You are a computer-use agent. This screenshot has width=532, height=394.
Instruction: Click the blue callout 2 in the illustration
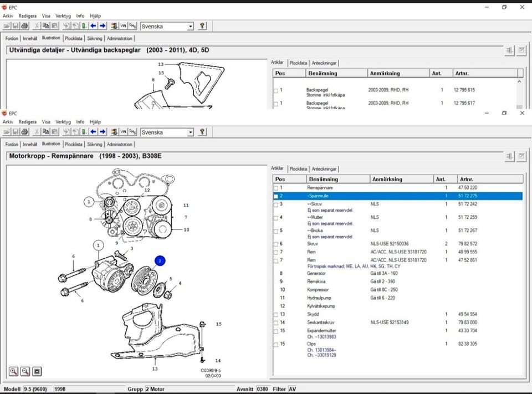(x=160, y=260)
